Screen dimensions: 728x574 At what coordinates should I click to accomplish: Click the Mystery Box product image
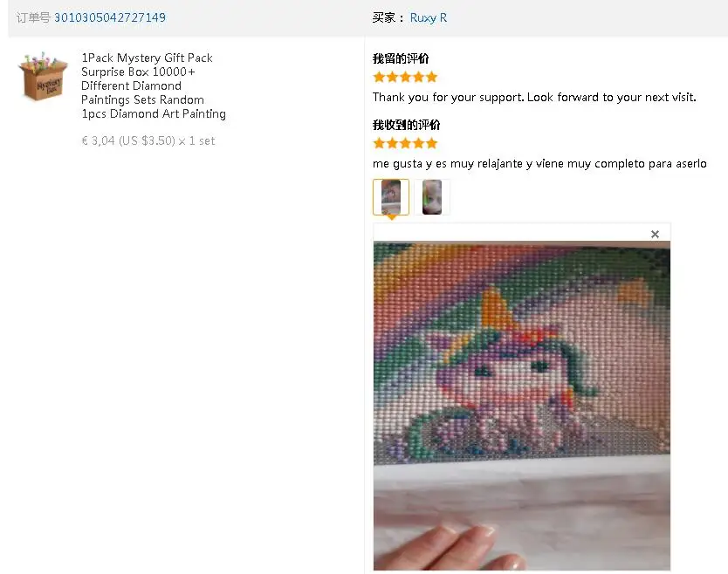43,76
